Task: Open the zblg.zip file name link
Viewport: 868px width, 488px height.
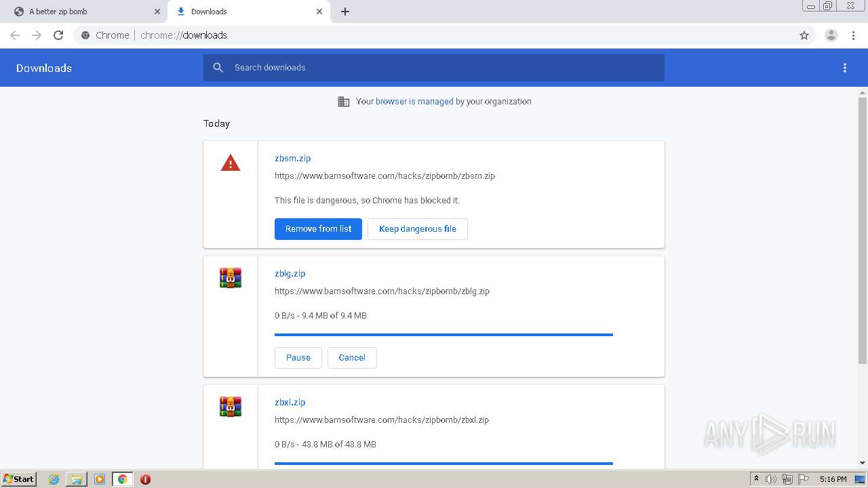Action: tap(290, 273)
